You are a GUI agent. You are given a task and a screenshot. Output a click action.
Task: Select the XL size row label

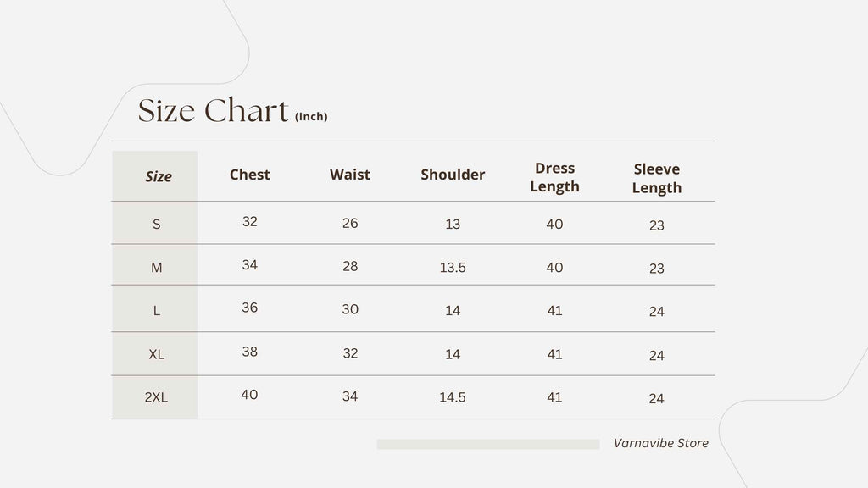157,354
